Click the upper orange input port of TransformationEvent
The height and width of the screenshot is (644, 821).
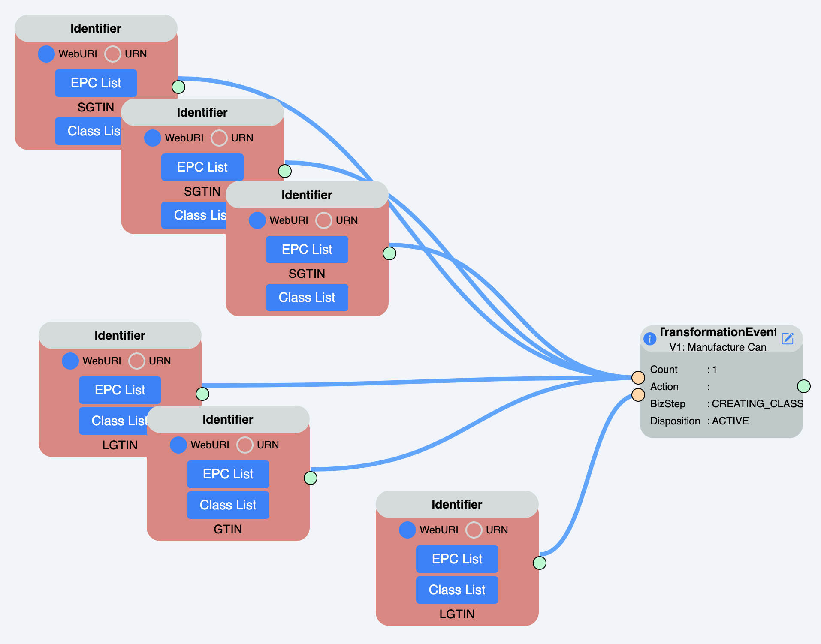(x=638, y=378)
